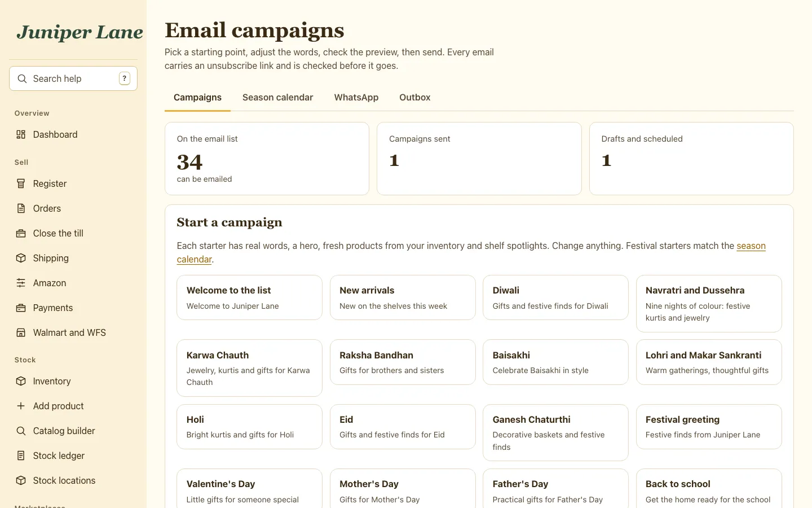Click the Shipping box icon
Screen dimensions: 812x508
[x=21, y=258]
